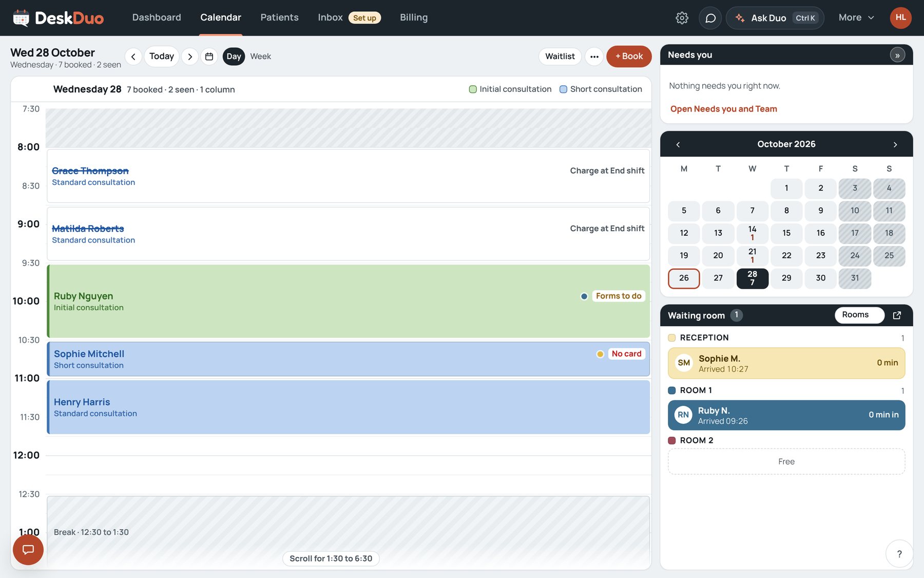The width and height of the screenshot is (924, 578).
Task: Open the Patients tab
Action: [279, 17]
